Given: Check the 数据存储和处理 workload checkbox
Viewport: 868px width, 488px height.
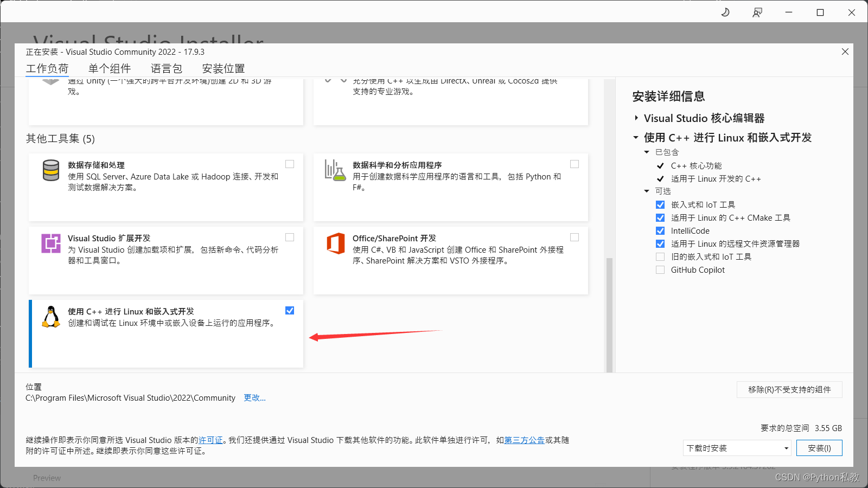Looking at the screenshot, I should click(290, 164).
